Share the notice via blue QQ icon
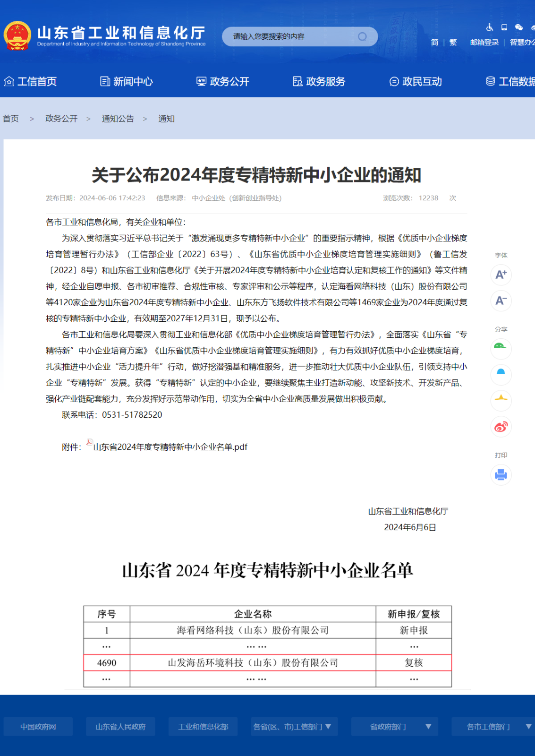This screenshot has height=756, width=535. [x=501, y=374]
